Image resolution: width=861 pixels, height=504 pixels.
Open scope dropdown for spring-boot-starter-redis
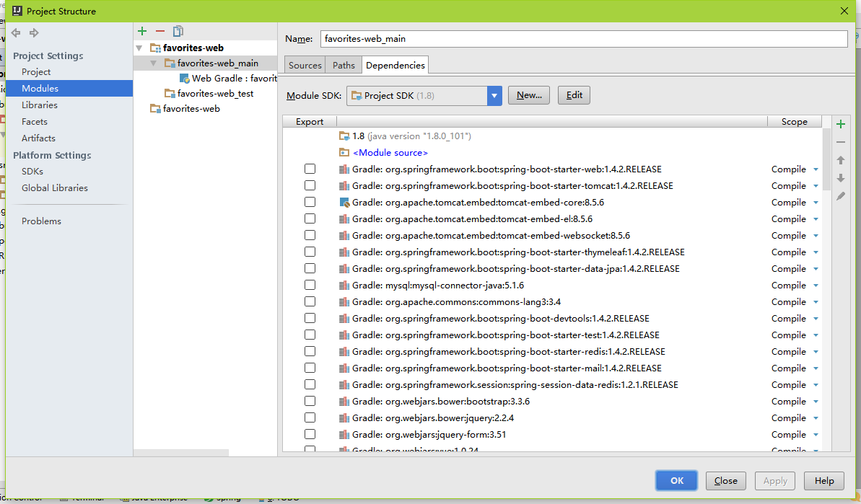tap(816, 352)
